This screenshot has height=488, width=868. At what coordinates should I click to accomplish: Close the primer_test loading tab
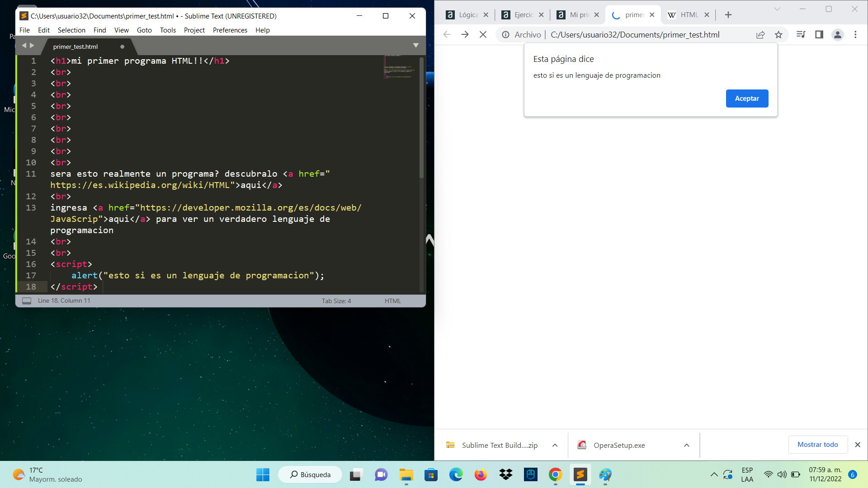coord(652,15)
